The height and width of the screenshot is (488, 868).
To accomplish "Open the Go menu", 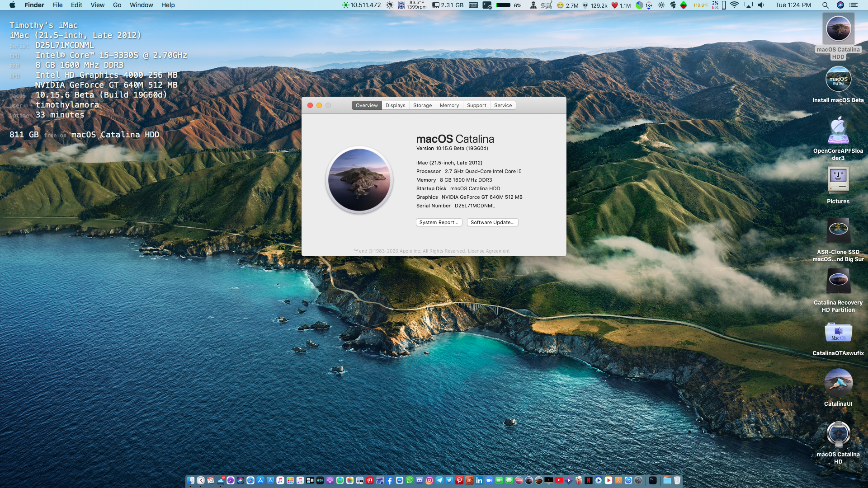I will [117, 5].
